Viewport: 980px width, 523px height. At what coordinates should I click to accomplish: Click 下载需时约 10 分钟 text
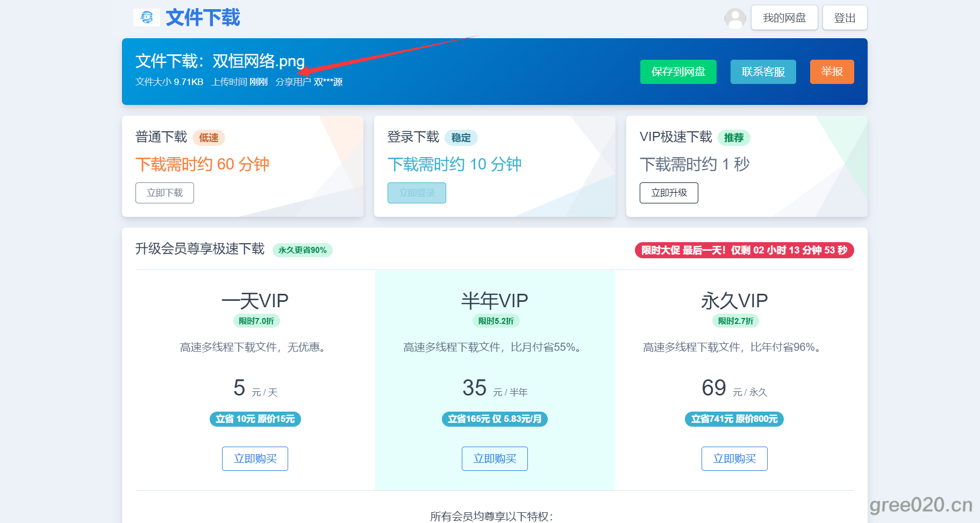pos(454,164)
